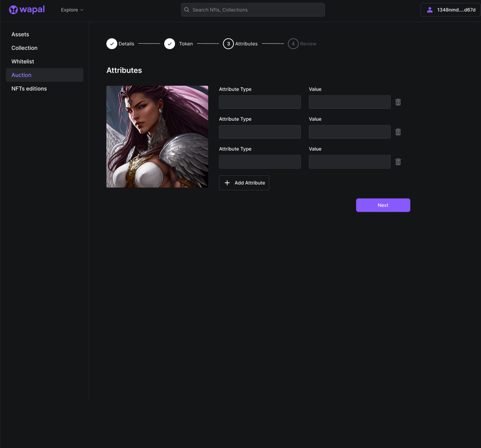This screenshot has height=448, width=481.
Task: Select Whitelist in the sidebar
Action: pyautogui.click(x=23, y=61)
